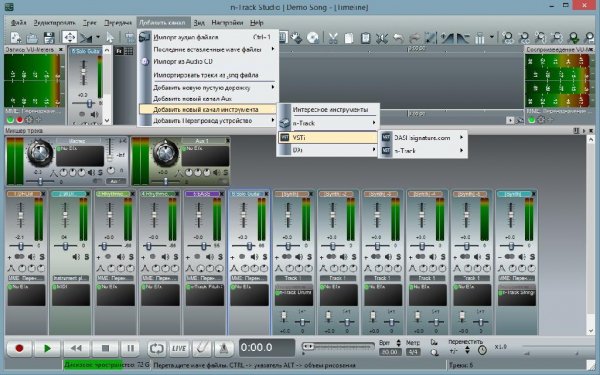Click the new song toolbar icon
The image size is (600, 375).
(x=15, y=38)
